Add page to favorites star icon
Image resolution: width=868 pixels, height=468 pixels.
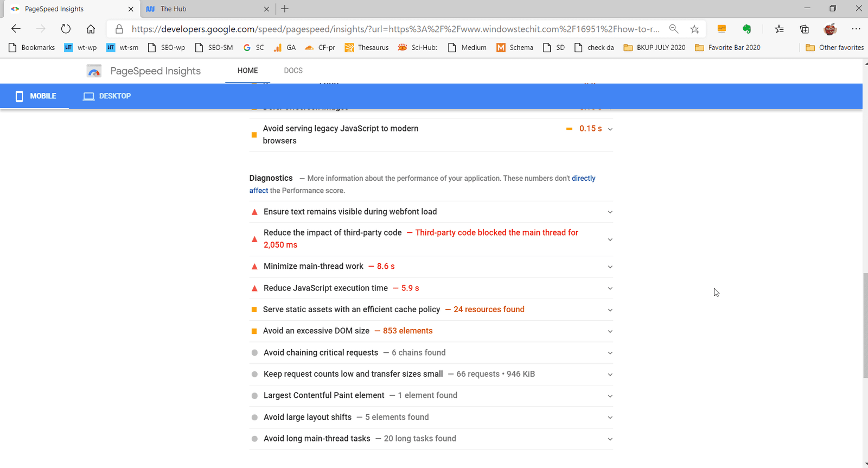pos(694,29)
